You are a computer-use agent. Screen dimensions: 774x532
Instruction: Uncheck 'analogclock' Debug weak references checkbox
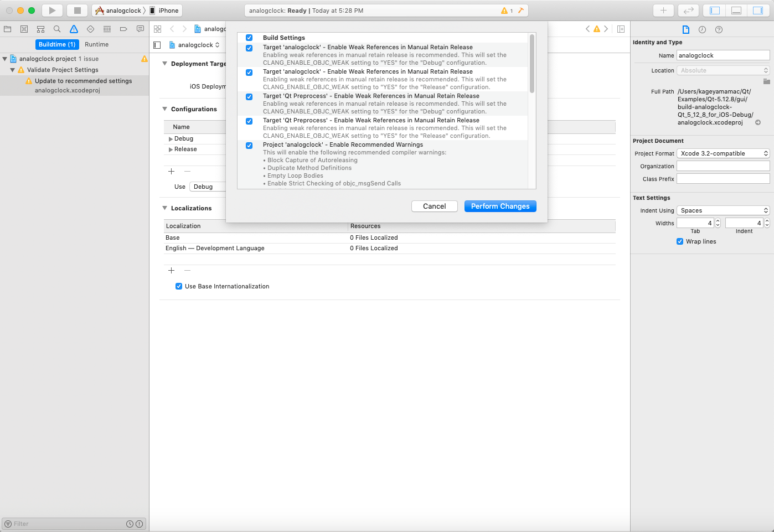pos(249,48)
